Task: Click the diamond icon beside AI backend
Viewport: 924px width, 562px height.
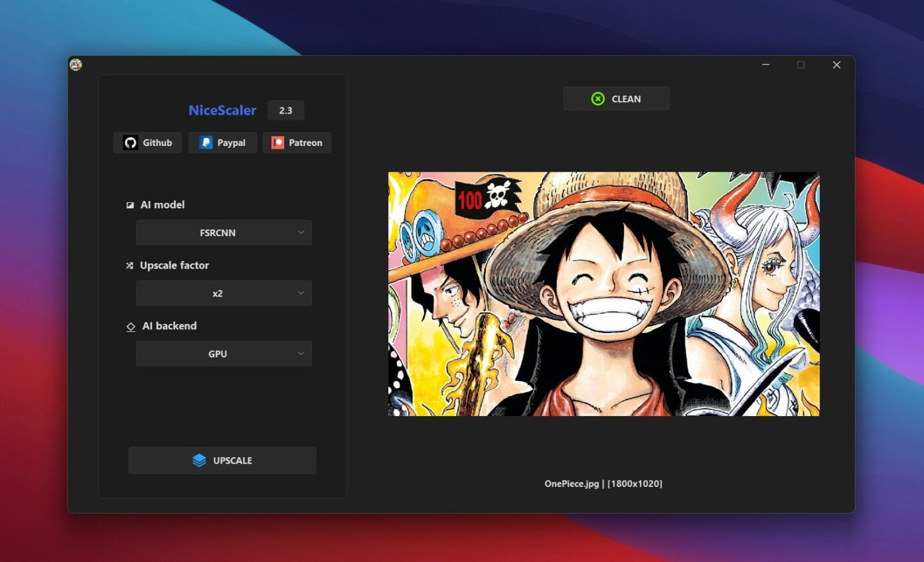Action: pos(131,326)
